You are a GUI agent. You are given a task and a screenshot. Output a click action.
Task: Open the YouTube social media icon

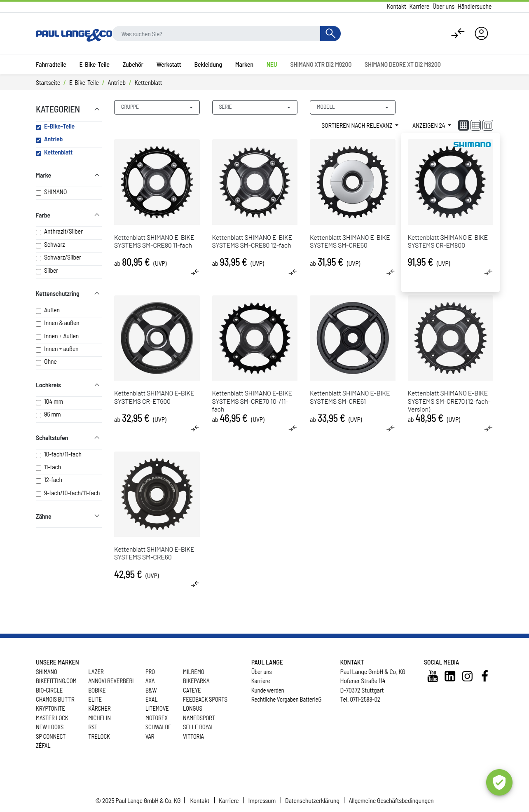(x=433, y=676)
